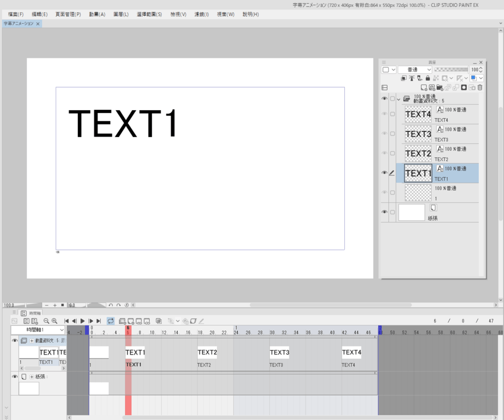This screenshot has width=504, height=420.
Task: Open the 濾鏡(I) menu
Action: pyautogui.click(x=202, y=14)
